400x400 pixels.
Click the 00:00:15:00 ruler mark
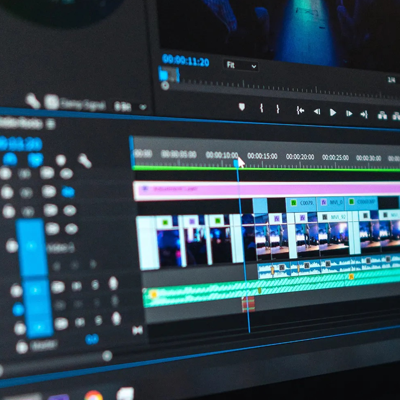coord(262,156)
